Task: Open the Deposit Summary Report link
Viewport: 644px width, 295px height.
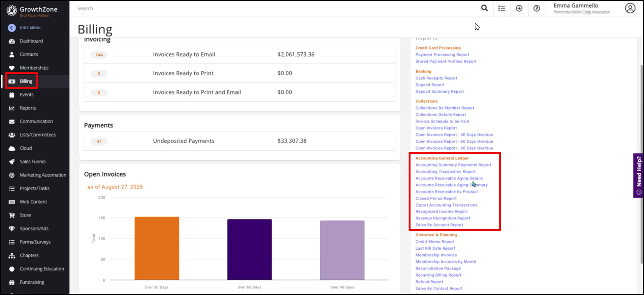Action: click(x=439, y=92)
